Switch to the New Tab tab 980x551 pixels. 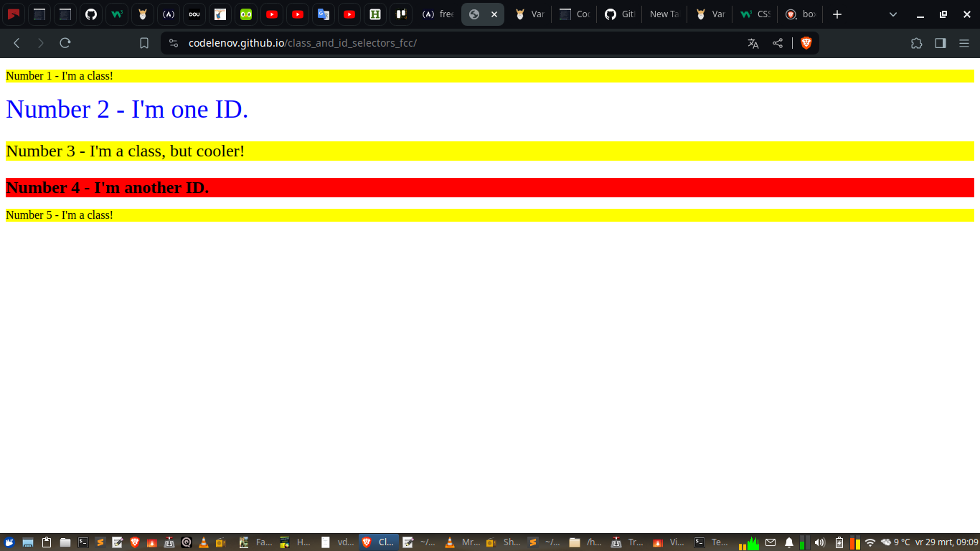click(x=664, y=14)
